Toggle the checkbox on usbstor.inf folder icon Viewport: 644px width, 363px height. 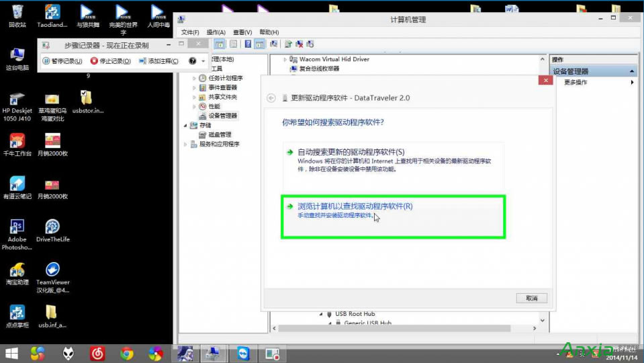82,94
